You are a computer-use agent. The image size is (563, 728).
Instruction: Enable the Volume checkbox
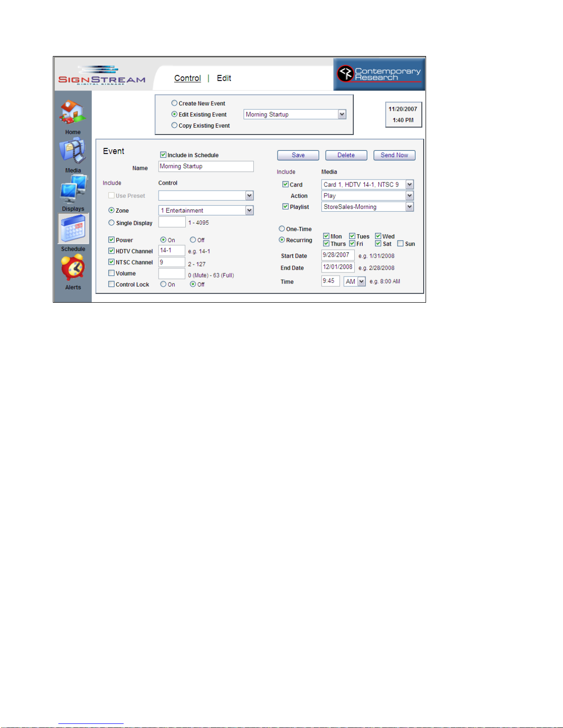[111, 273]
